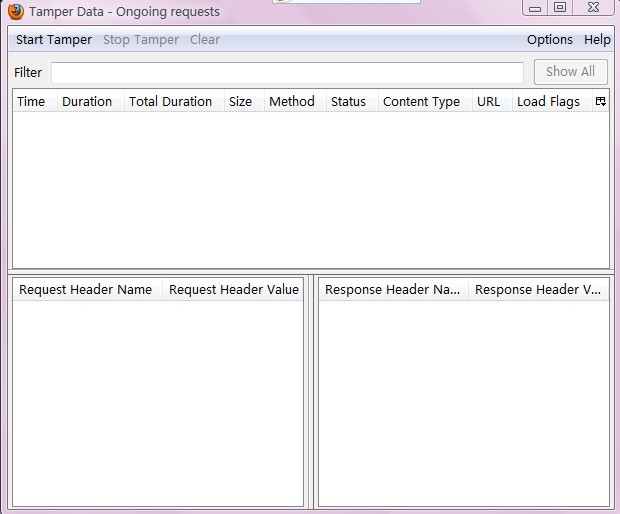Screen dimensions: 620x514
Task: Click Response Header Name column header
Action: 394,289
